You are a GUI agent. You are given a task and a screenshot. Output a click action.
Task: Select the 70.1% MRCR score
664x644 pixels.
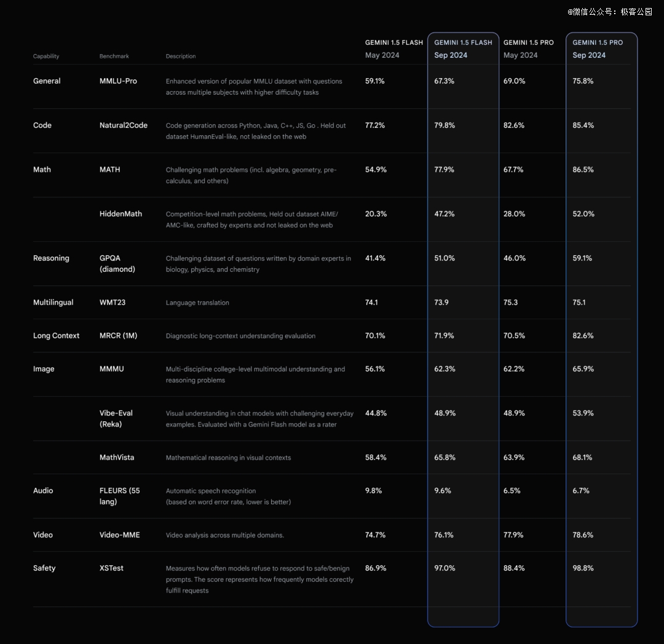click(x=375, y=336)
